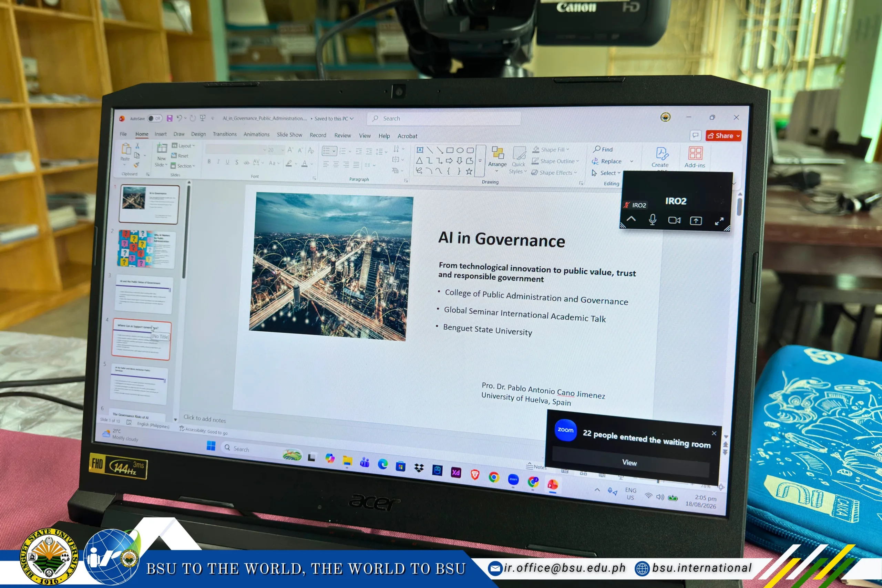
Task: Align text to the left
Action: (x=326, y=164)
